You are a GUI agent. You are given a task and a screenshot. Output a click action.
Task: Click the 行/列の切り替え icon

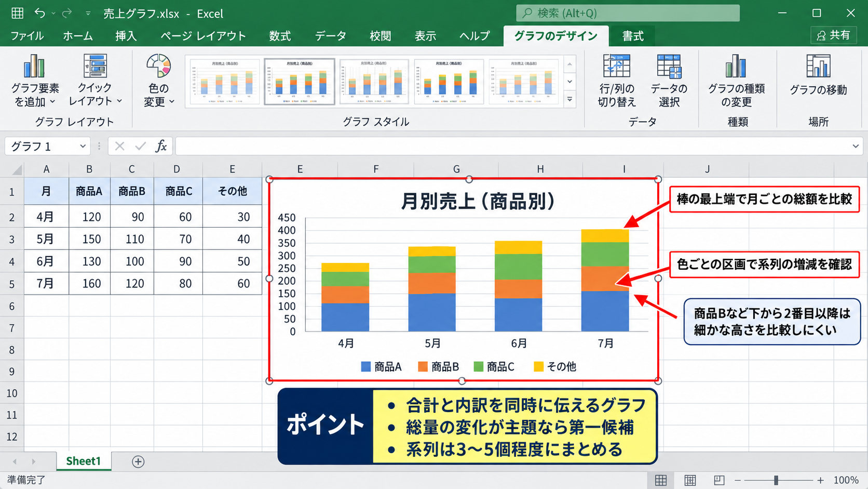(616, 66)
